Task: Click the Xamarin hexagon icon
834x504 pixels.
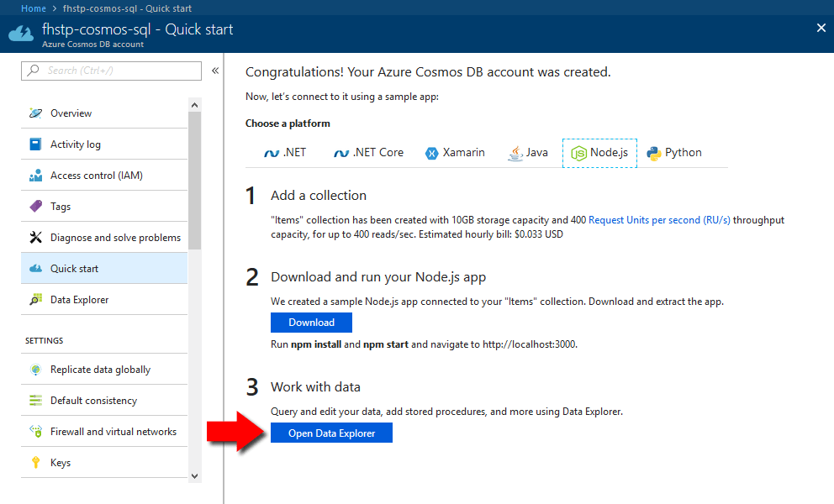Action: [432, 154]
